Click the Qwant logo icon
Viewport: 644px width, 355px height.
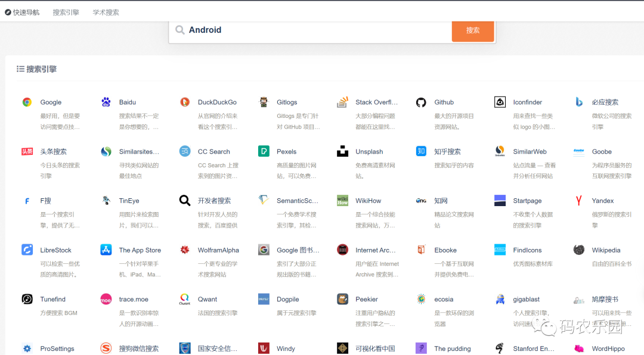coord(185,299)
